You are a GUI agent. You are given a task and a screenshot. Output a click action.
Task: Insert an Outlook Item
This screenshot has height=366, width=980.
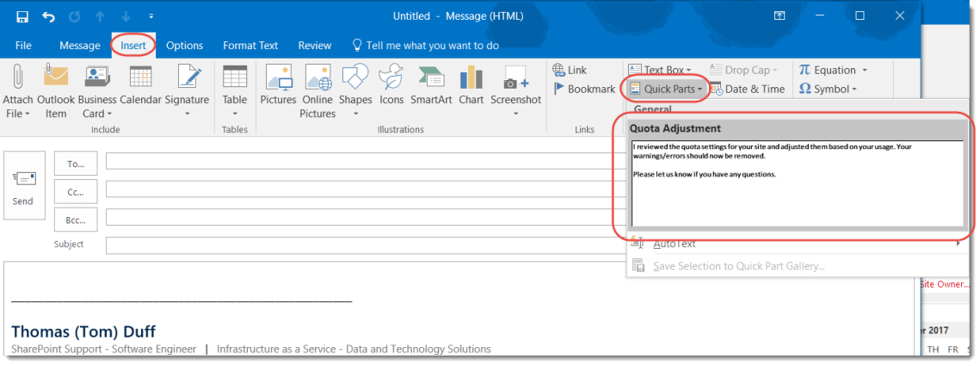coord(56,92)
